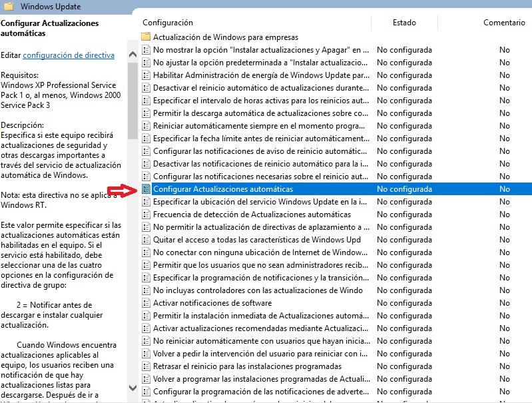Screen dimensions: 532x403
Task: Select 'Actualización de Windows para empresas' folder name
Action: click(226, 37)
